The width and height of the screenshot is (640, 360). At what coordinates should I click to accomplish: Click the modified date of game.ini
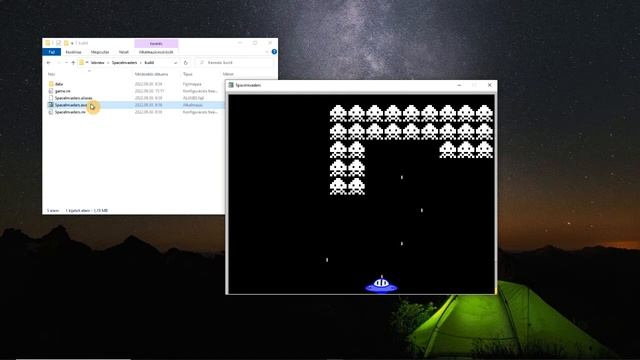[x=149, y=91]
